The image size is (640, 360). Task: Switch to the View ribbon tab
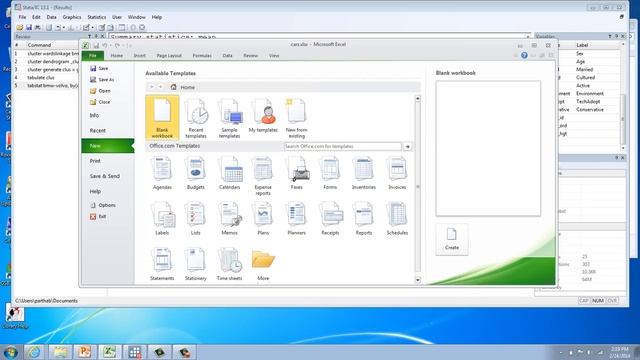tap(274, 56)
